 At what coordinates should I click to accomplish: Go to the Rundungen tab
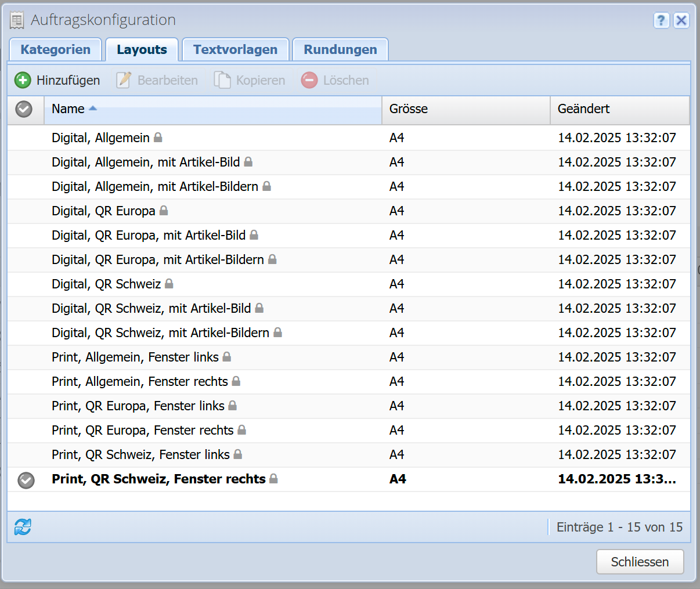pos(340,50)
